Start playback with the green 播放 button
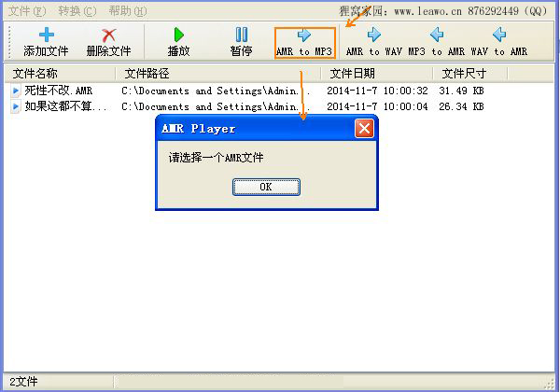 click(178, 42)
